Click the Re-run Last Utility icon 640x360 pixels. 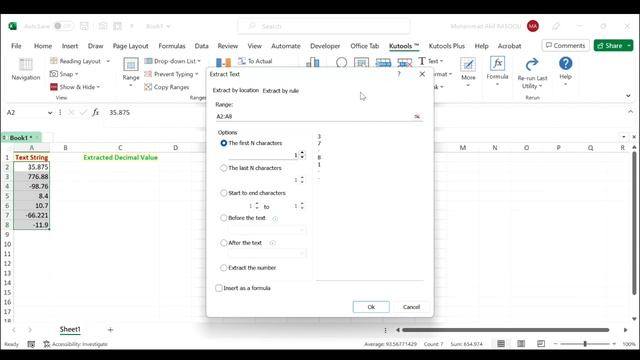532,64
